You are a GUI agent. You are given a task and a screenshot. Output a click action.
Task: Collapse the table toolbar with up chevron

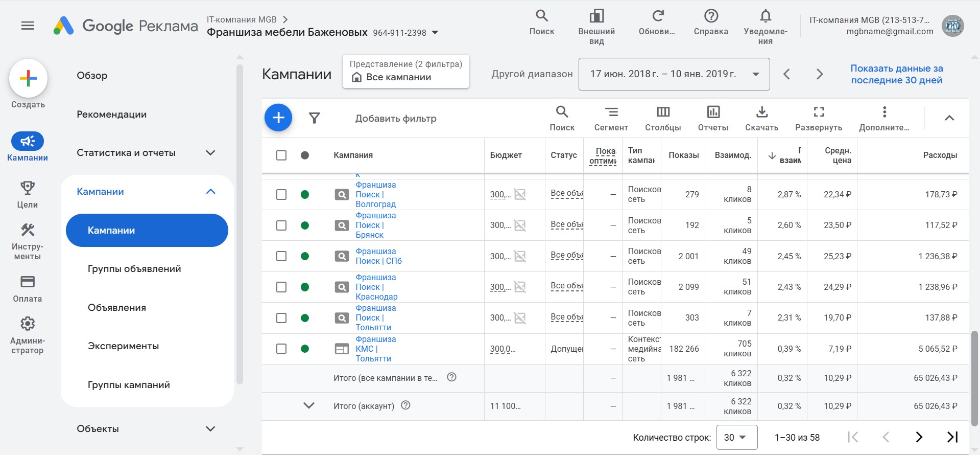pos(949,118)
